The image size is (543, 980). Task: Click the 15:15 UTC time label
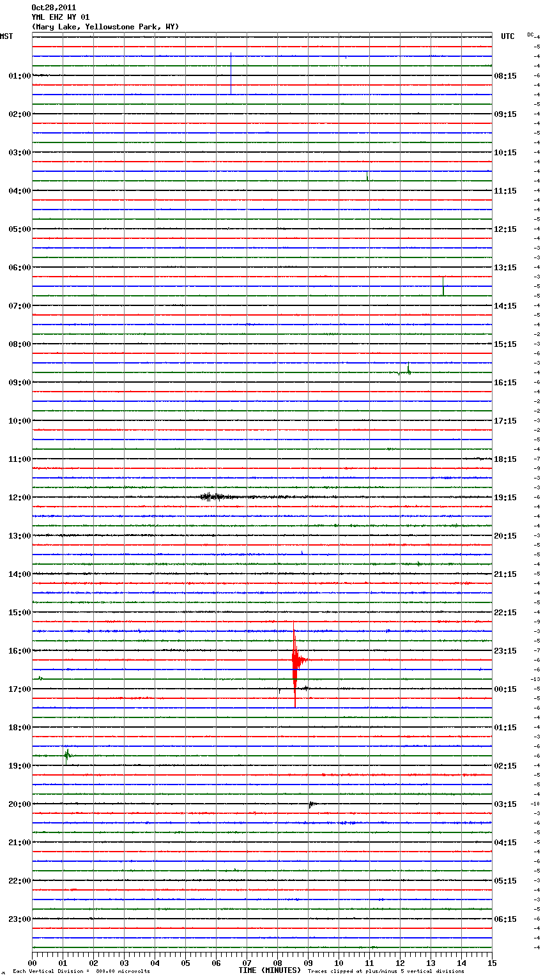pyautogui.click(x=505, y=344)
